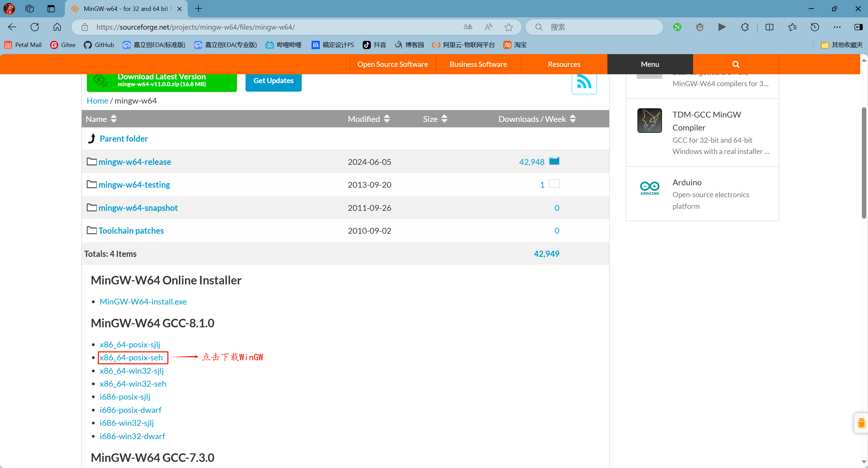Image resolution: width=868 pixels, height=468 pixels.
Task: Open the 哔哩哔哩 bookmark
Action: pos(284,45)
